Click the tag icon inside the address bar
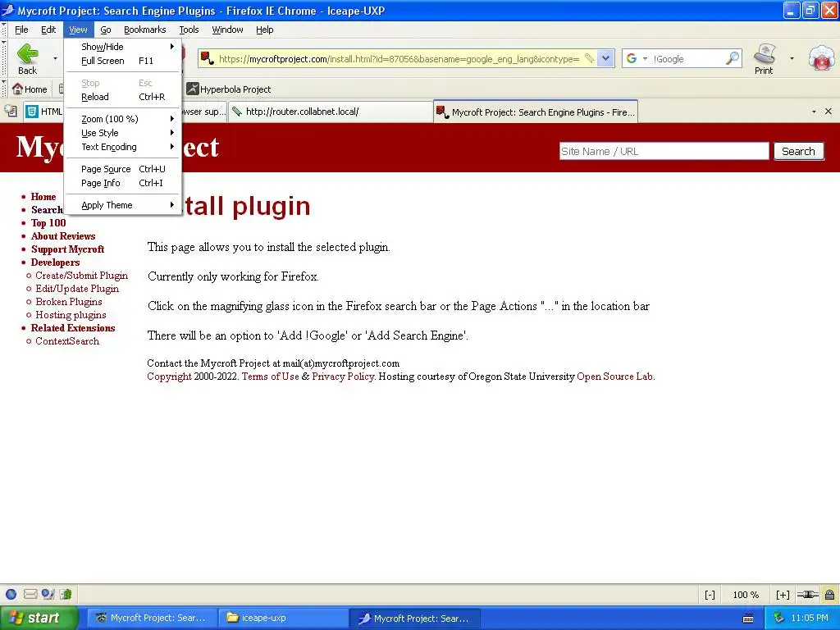Image resolution: width=840 pixels, height=630 pixels. 589,58
